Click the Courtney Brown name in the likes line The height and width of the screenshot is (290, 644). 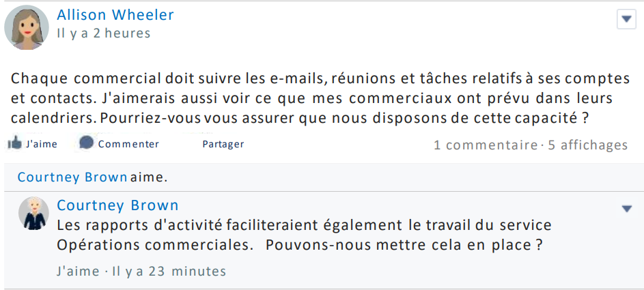point(72,177)
